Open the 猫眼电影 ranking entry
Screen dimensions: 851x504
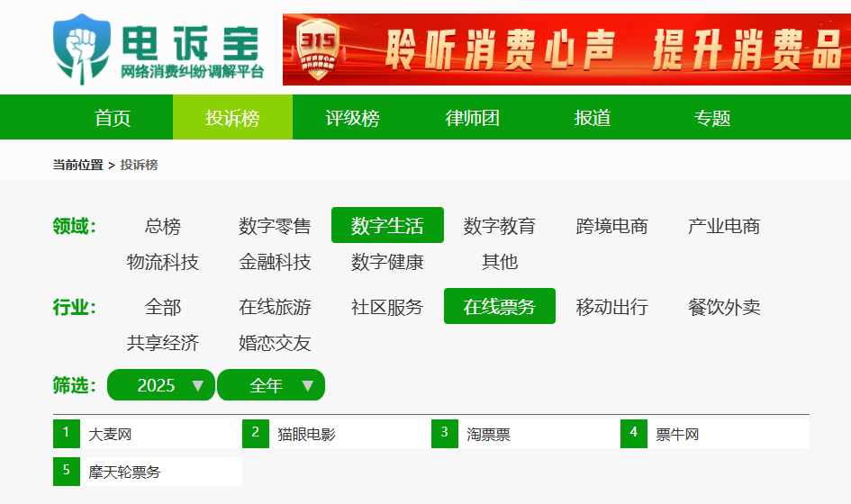306,435
